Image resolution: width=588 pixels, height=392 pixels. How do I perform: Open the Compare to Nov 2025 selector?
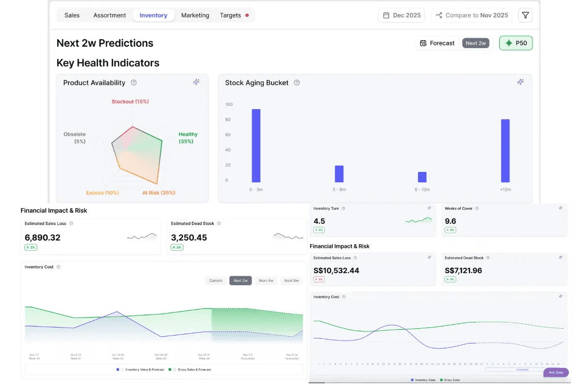[x=472, y=15]
